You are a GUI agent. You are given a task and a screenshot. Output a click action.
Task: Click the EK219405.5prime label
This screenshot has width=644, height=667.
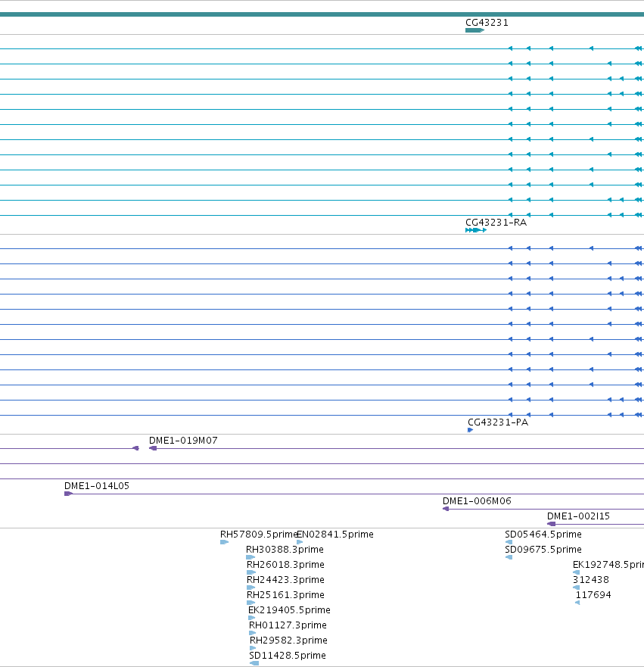[289, 610]
